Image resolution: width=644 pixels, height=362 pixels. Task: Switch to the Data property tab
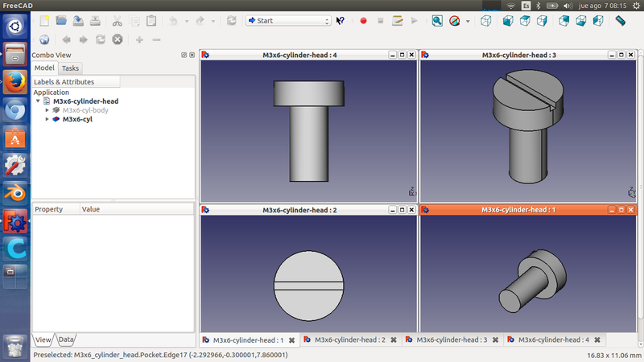pos(65,339)
